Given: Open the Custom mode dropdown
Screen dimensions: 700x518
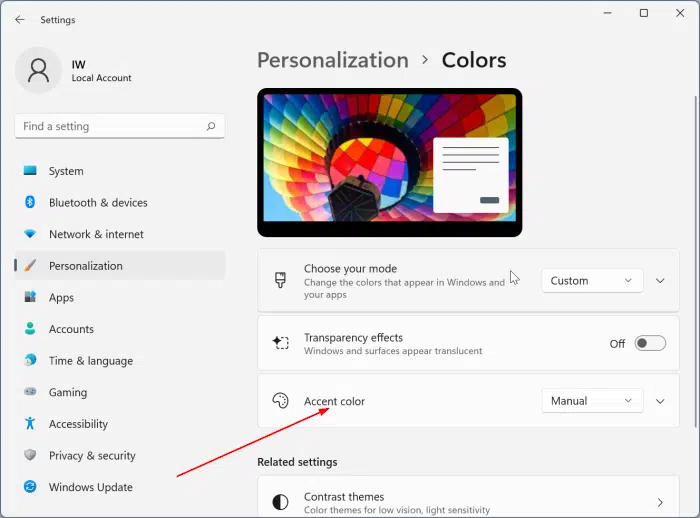Looking at the screenshot, I should coord(592,280).
